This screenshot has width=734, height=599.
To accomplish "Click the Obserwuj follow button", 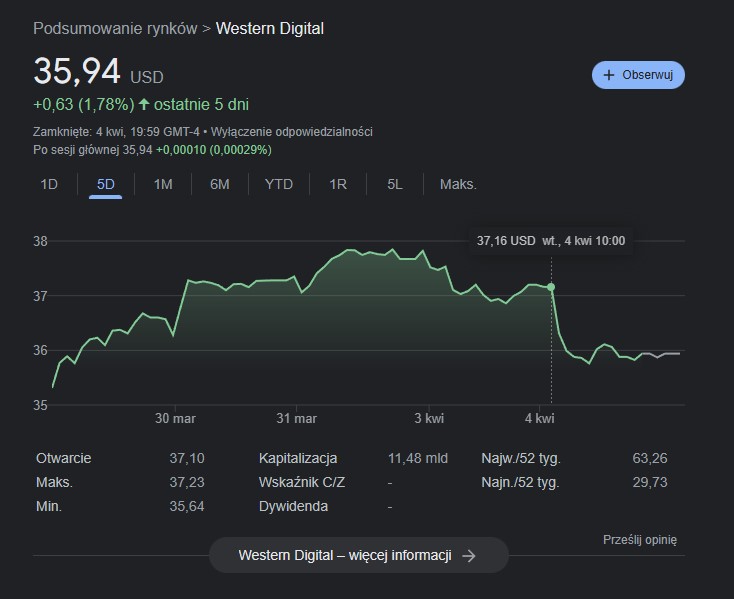I will 638,75.
